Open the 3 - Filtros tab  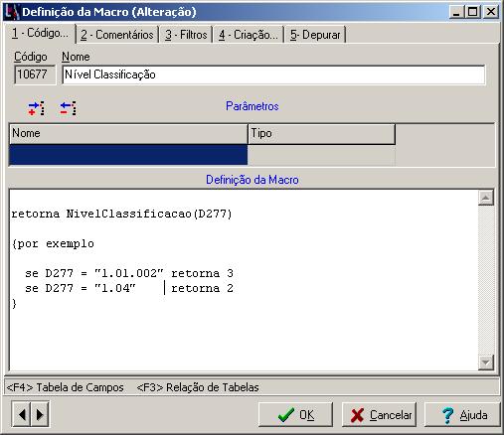click(186, 35)
